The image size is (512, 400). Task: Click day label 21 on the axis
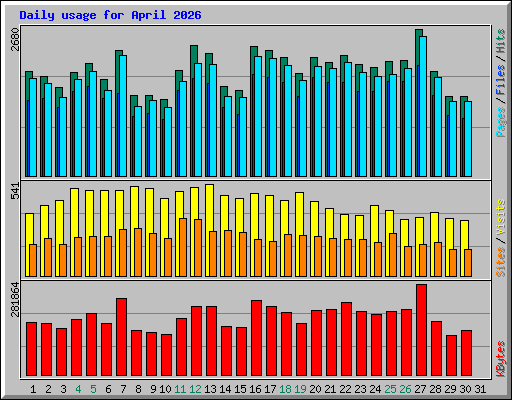(330, 389)
